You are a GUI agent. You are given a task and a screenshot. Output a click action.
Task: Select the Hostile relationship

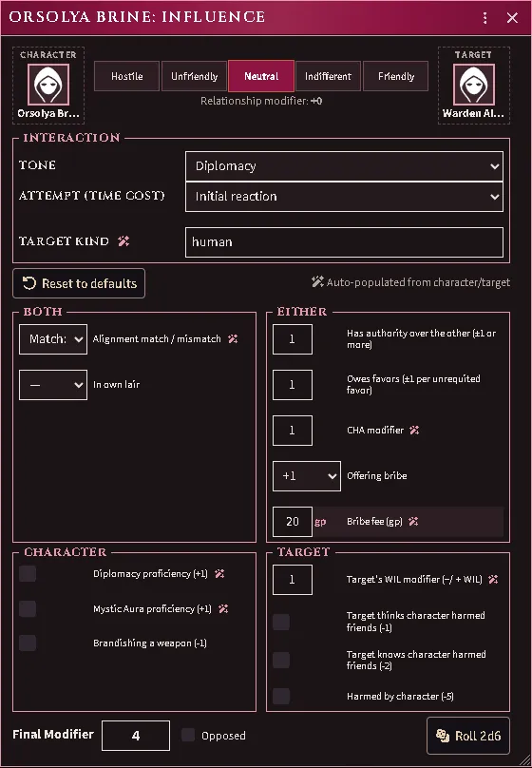click(126, 76)
